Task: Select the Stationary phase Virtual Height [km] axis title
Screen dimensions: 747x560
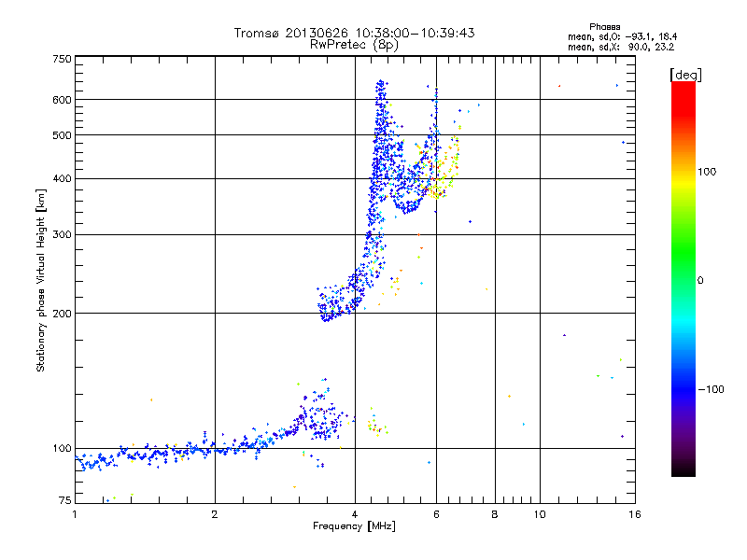Action: coord(41,280)
